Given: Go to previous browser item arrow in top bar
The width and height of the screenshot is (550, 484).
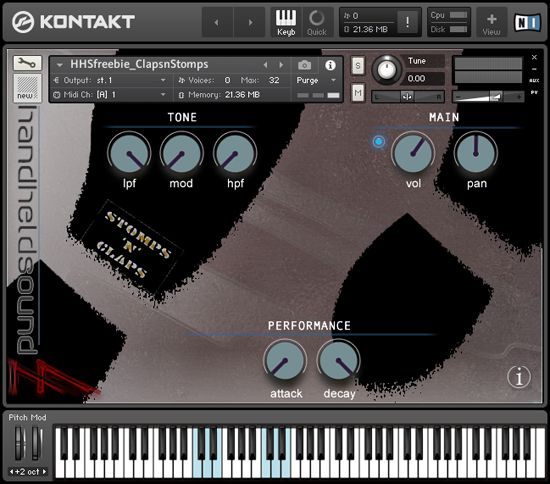Looking at the screenshot, I should coord(217,22).
